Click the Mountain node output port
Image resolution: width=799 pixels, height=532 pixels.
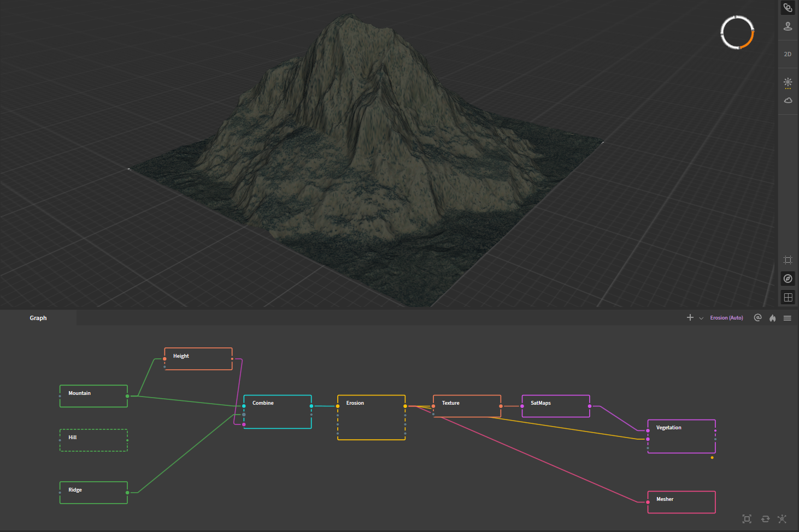tap(127, 396)
